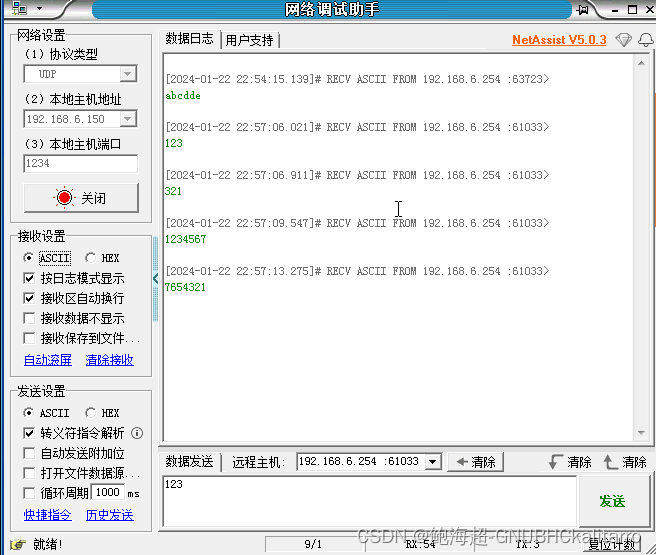Viewport: 656px width, 555px height.
Task: Toggle 转义符指令解析 checkbox
Action: tap(29, 433)
